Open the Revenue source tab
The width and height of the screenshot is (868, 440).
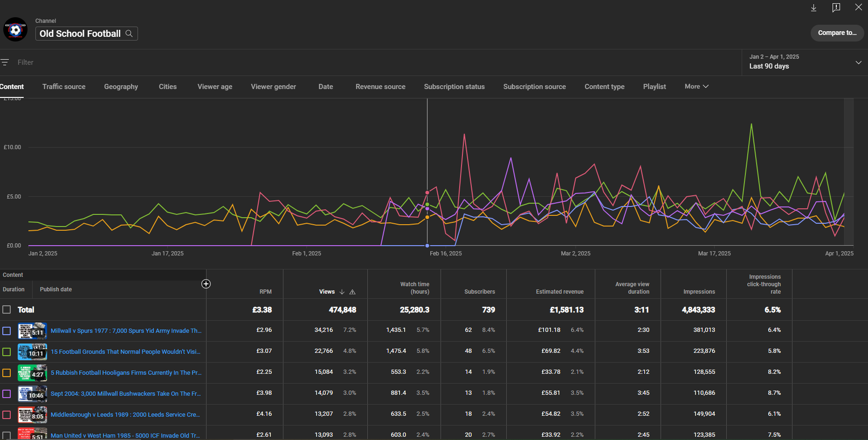pos(380,87)
